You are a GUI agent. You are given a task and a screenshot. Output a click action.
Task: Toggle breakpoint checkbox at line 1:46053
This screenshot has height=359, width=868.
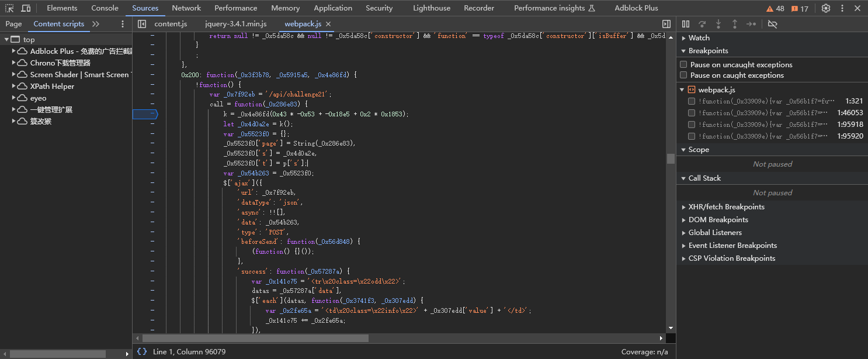pos(692,113)
